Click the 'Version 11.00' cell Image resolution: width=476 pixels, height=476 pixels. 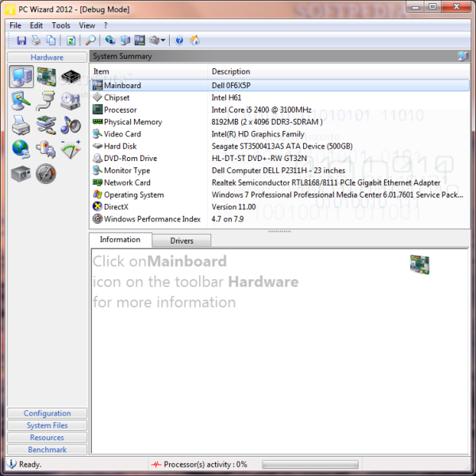coord(233,207)
